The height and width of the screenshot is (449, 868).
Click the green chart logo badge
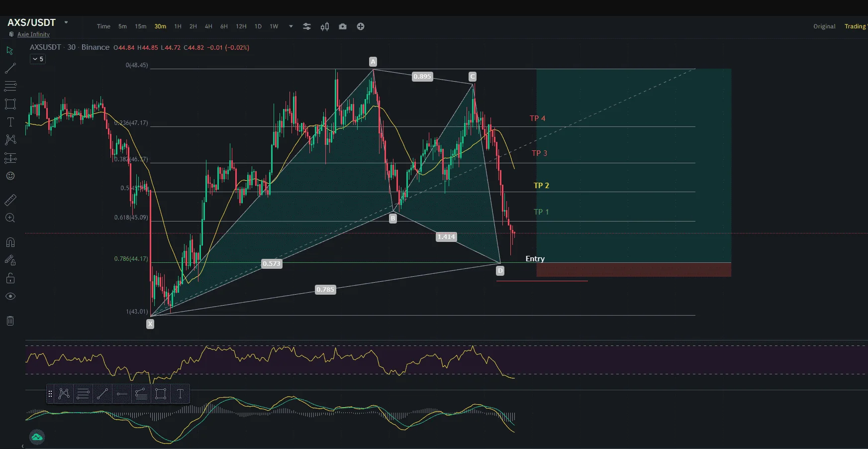pos(37,437)
